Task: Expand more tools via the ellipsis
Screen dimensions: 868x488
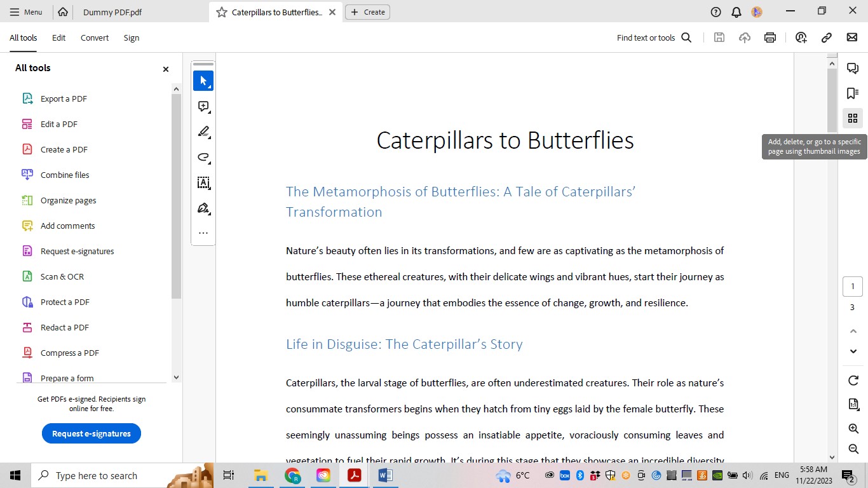Action: [203, 233]
